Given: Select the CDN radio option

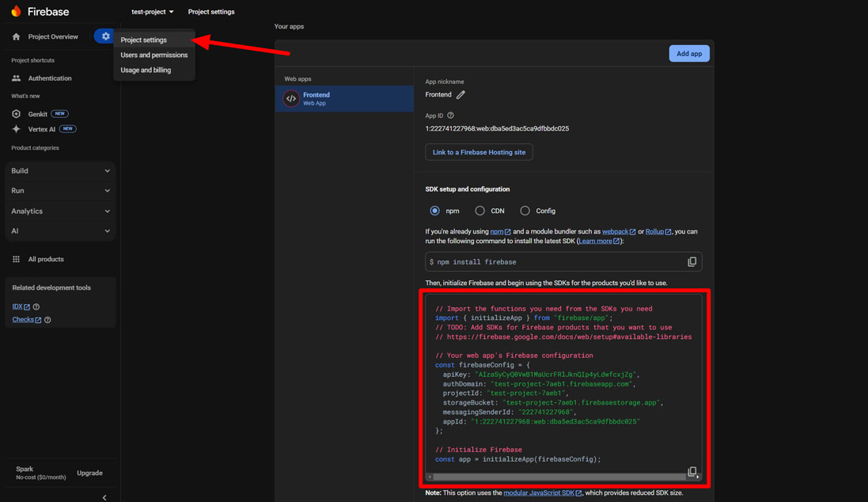Looking at the screenshot, I should (479, 211).
